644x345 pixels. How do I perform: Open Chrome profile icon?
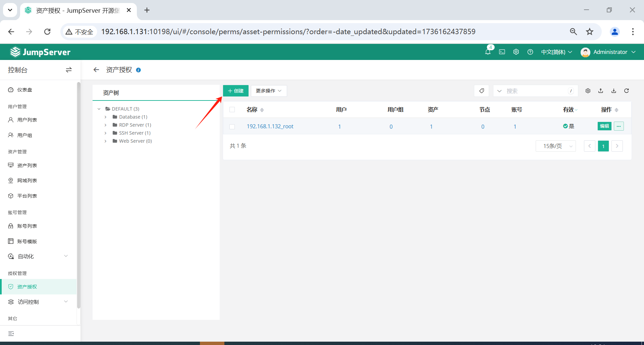pyautogui.click(x=615, y=31)
